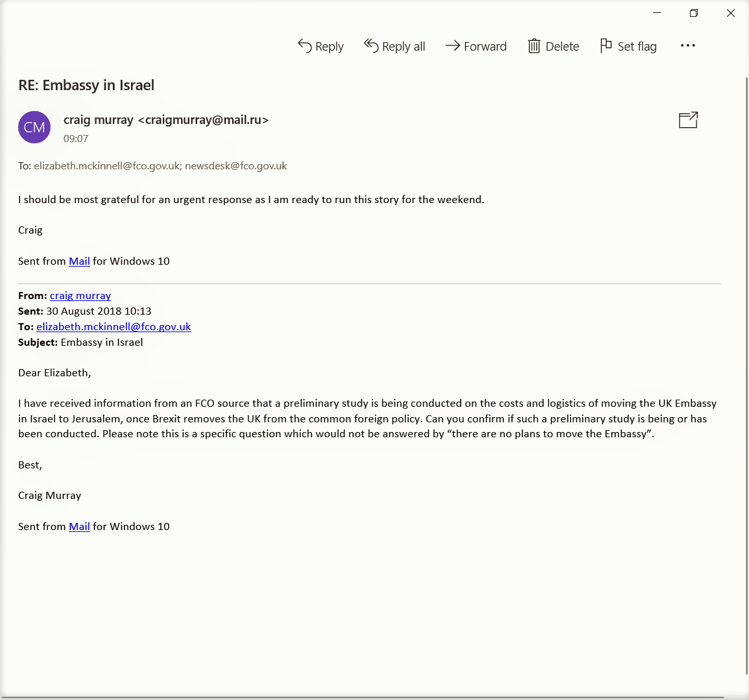This screenshot has width=749, height=700.
Task: Open the craig murray link in the From line
Action: [80, 296]
